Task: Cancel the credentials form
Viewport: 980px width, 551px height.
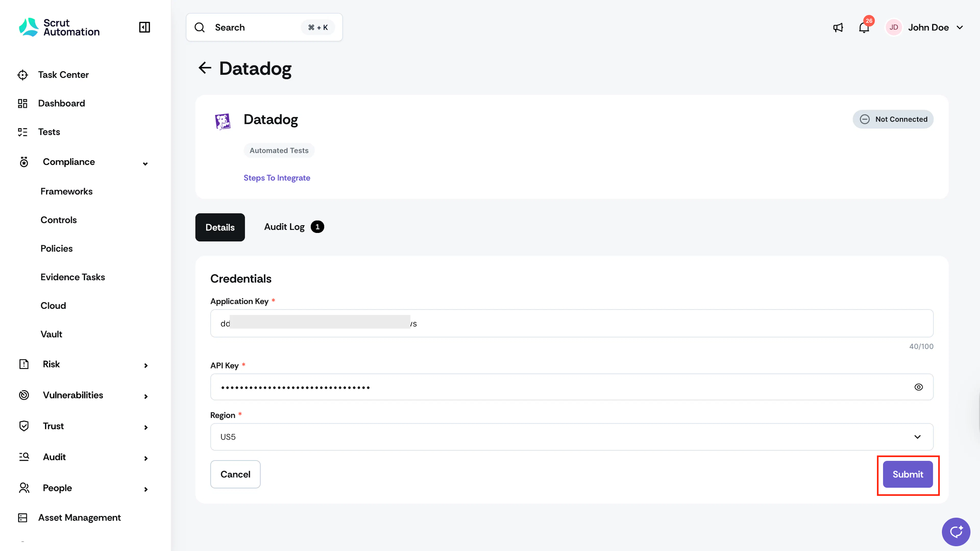Action: coord(235,474)
